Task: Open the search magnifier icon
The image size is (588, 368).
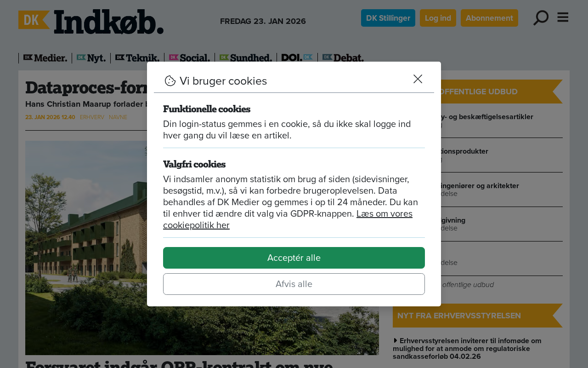Action: (x=541, y=18)
